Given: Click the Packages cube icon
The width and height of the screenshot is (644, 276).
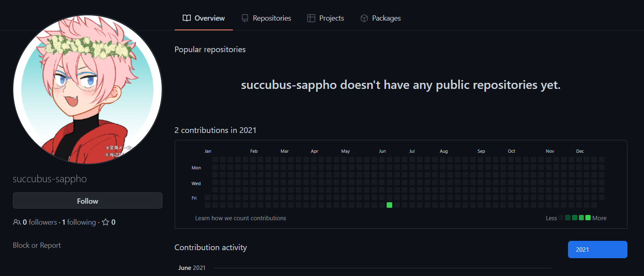Looking at the screenshot, I should click(x=364, y=18).
